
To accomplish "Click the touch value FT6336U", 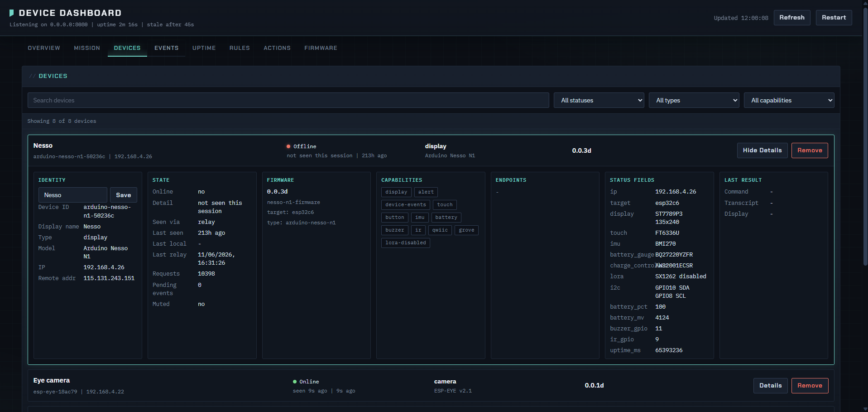I will (667, 233).
